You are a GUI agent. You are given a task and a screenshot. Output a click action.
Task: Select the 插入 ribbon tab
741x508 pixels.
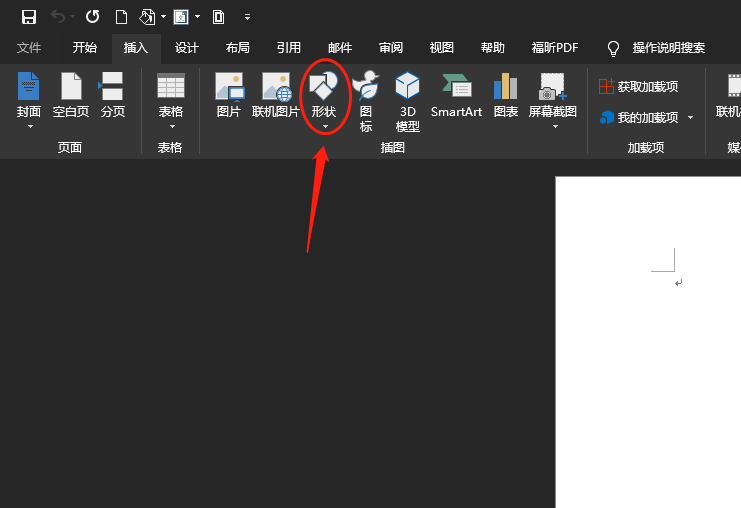[136, 48]
